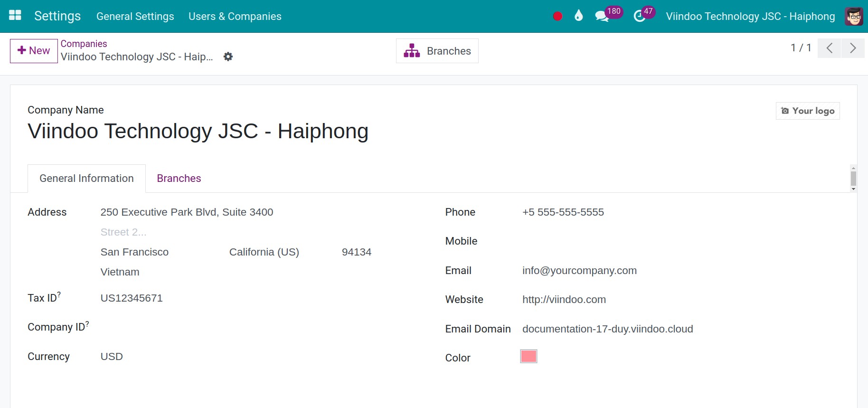Click the 1 / 1 pager counter
The image size is (868, 408).
click(801, 48)
